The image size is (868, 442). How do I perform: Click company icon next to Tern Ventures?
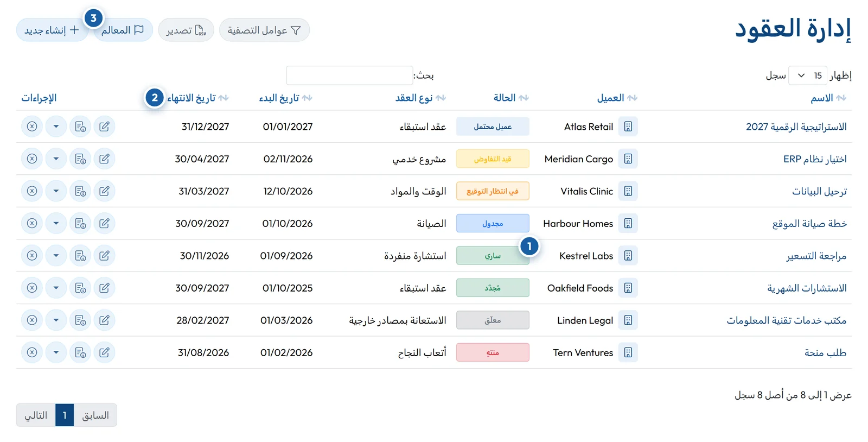click(628, 352)
